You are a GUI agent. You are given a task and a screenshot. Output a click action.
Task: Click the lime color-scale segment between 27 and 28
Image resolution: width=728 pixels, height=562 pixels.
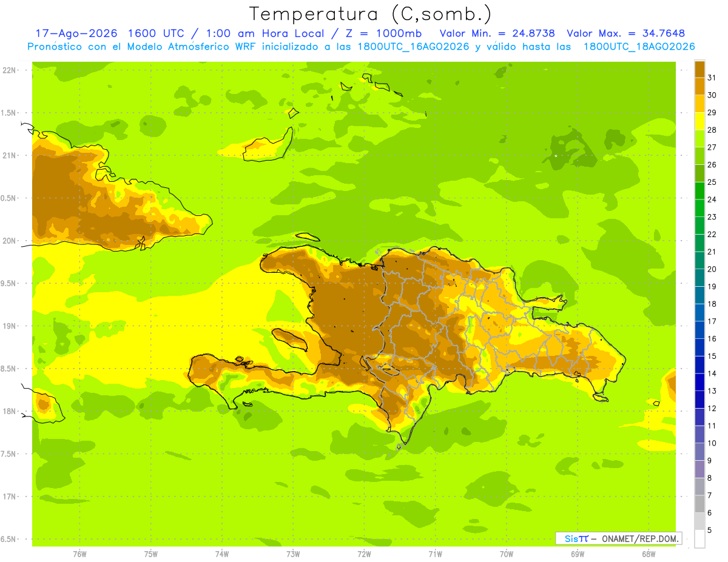coord(699,139)
